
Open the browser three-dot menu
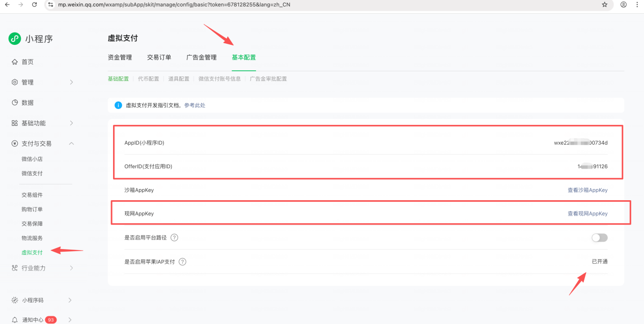pos(637,5)
